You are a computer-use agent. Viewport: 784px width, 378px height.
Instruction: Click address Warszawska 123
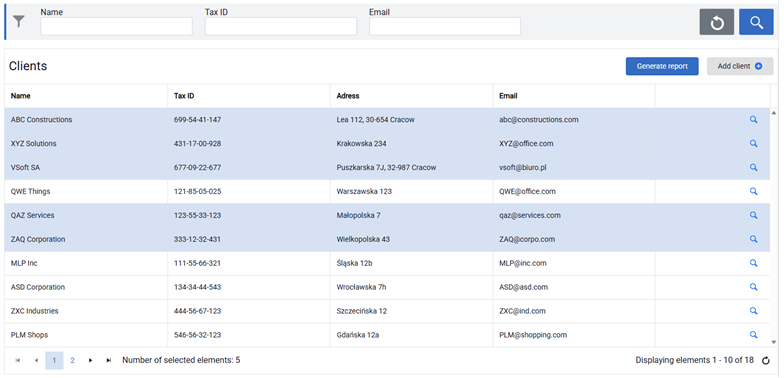364,192
